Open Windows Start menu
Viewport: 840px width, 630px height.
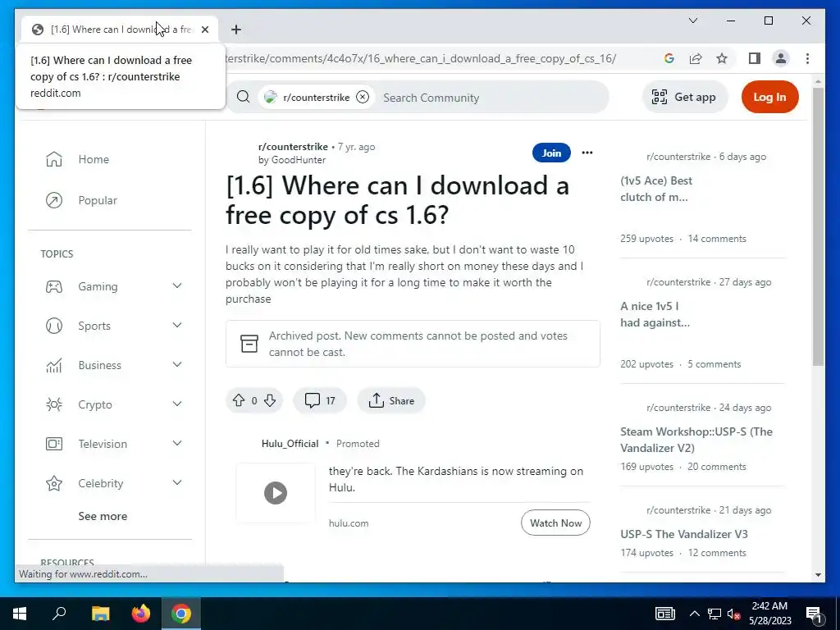point(20,614)
